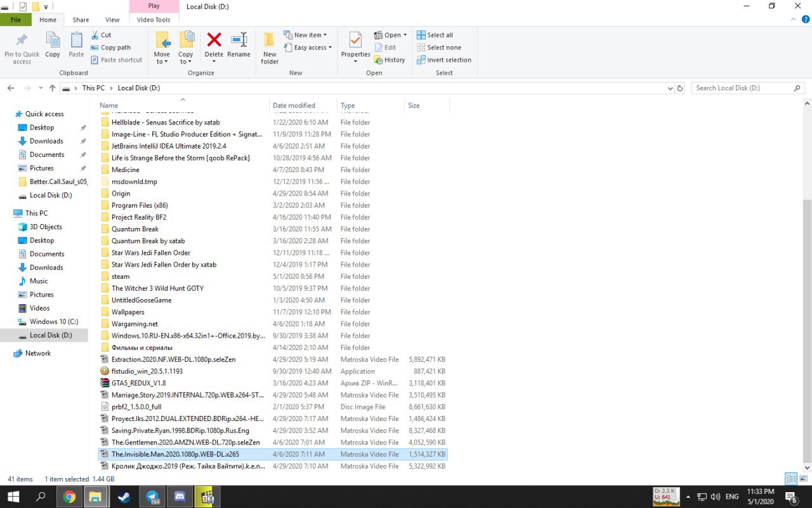Viewport: 812px width, 508px height.
Task: Show hidden system tray icons
Action: click(688, 497)
